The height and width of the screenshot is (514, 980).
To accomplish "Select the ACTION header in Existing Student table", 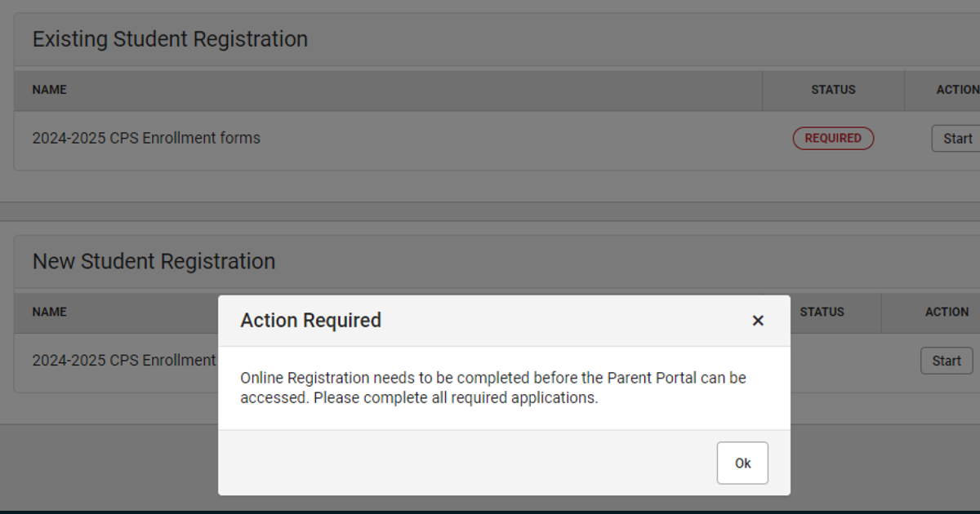I will coord(957,90).
